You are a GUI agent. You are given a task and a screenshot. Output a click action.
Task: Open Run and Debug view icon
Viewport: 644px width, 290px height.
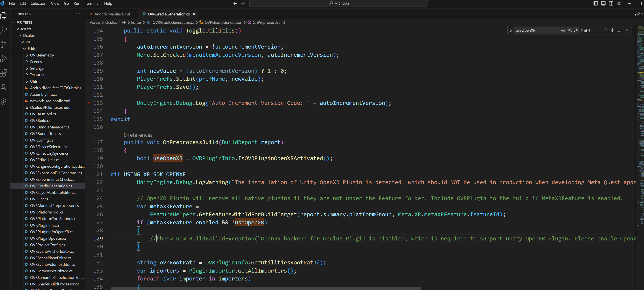pos(4,58)
